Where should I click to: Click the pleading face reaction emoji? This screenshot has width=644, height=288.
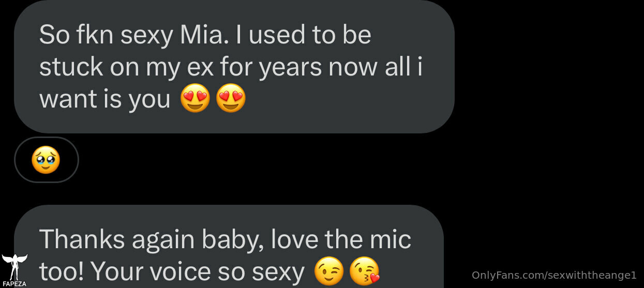(46, 160)
